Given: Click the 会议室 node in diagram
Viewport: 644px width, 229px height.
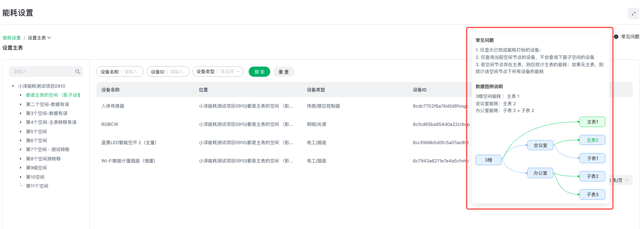Looking at the screenshot, I should point(540,145).
